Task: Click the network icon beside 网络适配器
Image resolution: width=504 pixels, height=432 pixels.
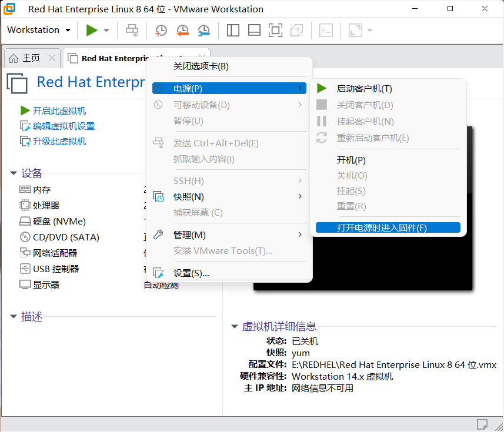Action: click(25, 253)
